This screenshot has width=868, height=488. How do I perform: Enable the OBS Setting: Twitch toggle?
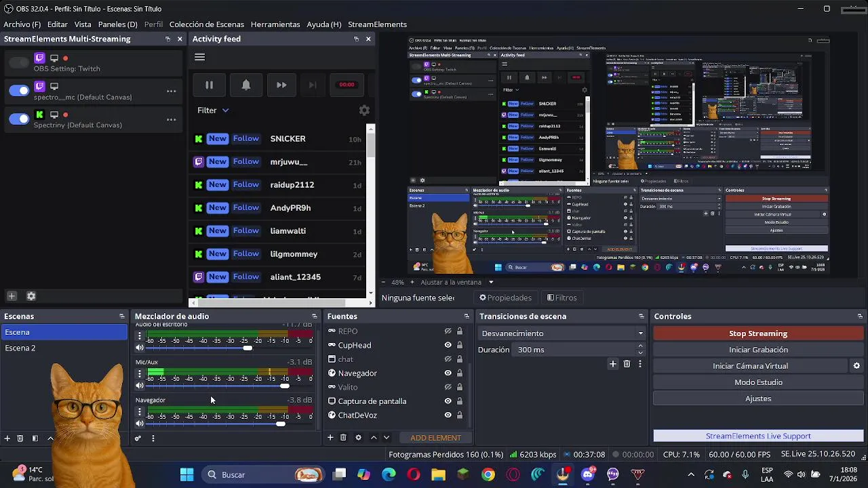pos(19,62)
